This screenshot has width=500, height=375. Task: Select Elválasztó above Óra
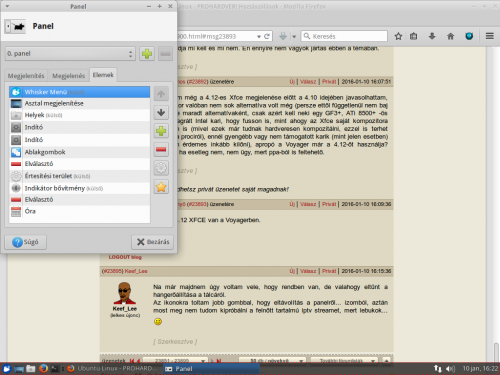[x=80, y=199]
